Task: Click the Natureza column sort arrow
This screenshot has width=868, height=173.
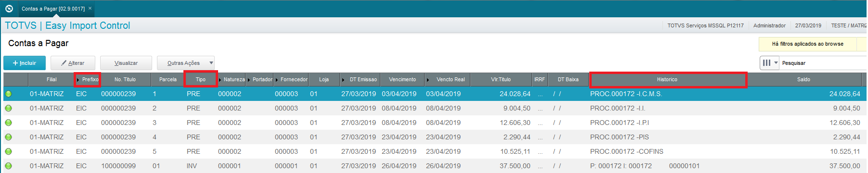Action: coord(220,80)
